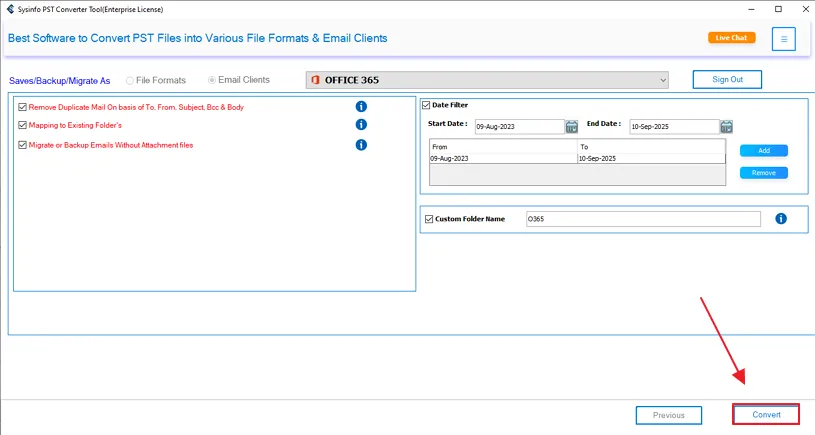Toggle the Custom Folder Name checkbox
This screenshot has width=815, height=435.
[429, 219]
